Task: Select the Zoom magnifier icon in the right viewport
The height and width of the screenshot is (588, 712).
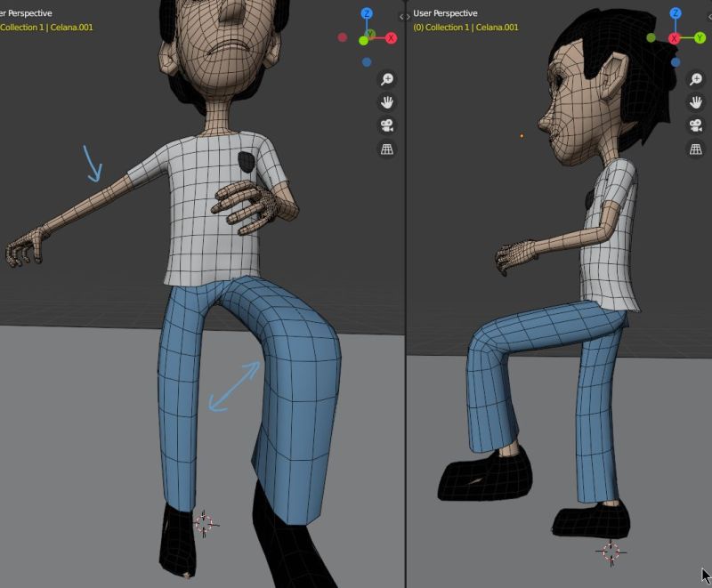Action: tap(694, 79)
